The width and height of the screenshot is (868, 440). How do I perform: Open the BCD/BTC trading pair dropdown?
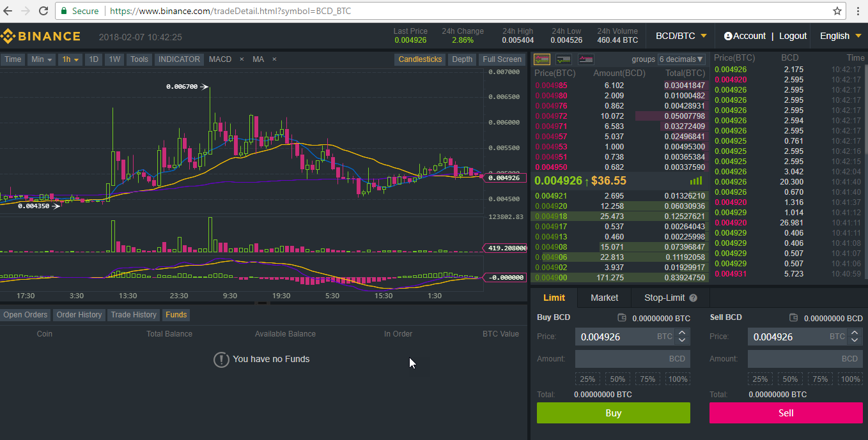681,36
